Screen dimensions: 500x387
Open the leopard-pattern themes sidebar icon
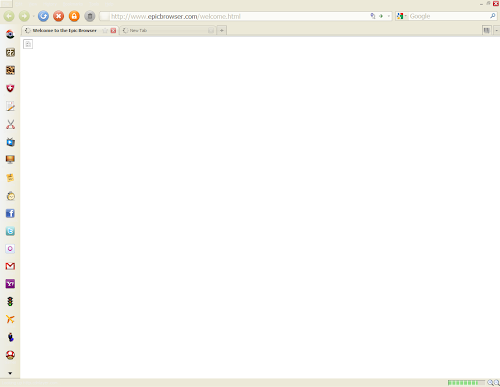tap(10, 70)
